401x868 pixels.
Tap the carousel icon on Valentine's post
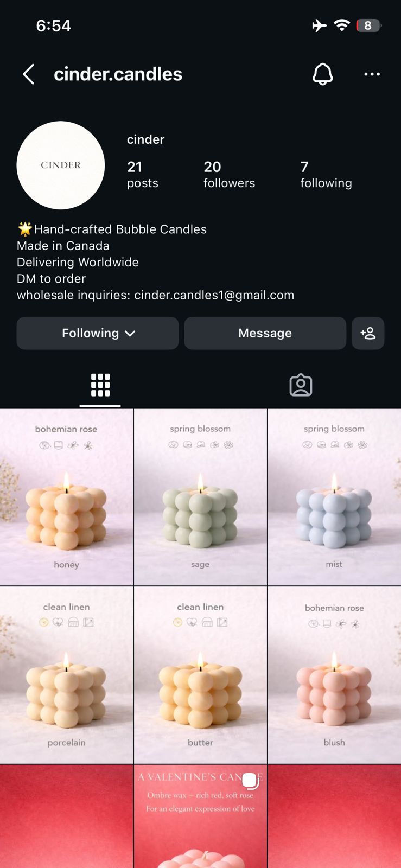coord(250,780)
